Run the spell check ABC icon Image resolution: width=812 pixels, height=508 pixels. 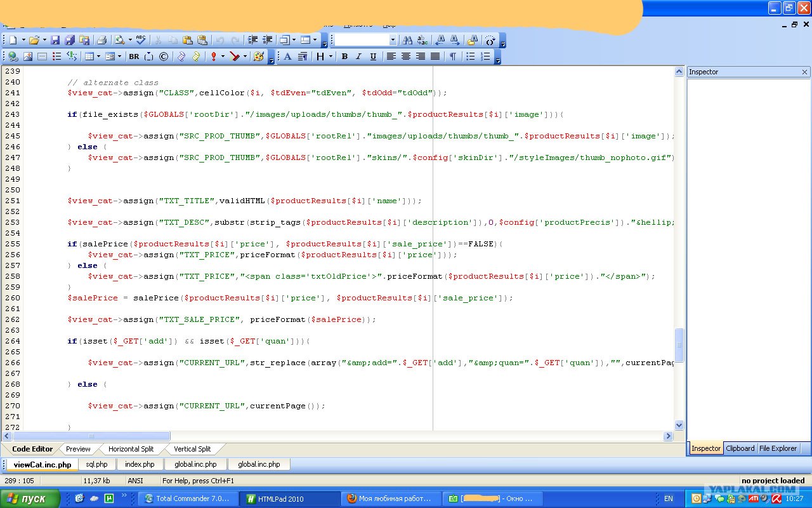pyautogui.click(x=141, y=40)
